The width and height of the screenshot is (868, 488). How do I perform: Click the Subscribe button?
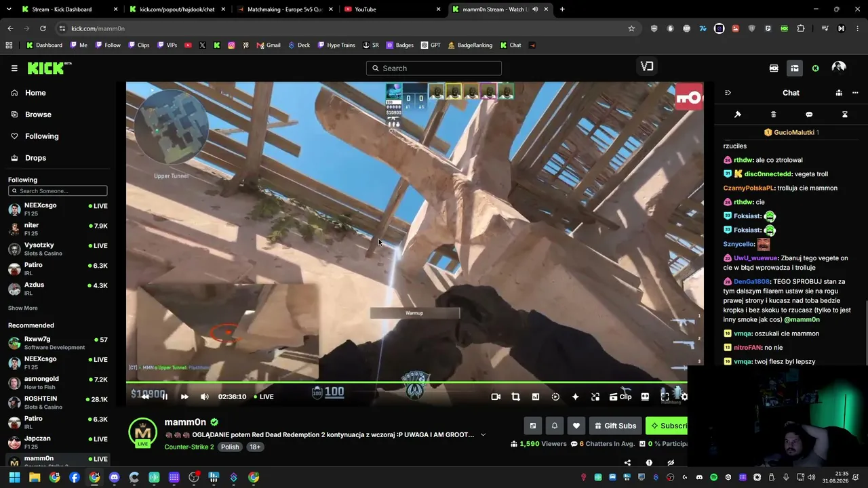pos(667,426)
